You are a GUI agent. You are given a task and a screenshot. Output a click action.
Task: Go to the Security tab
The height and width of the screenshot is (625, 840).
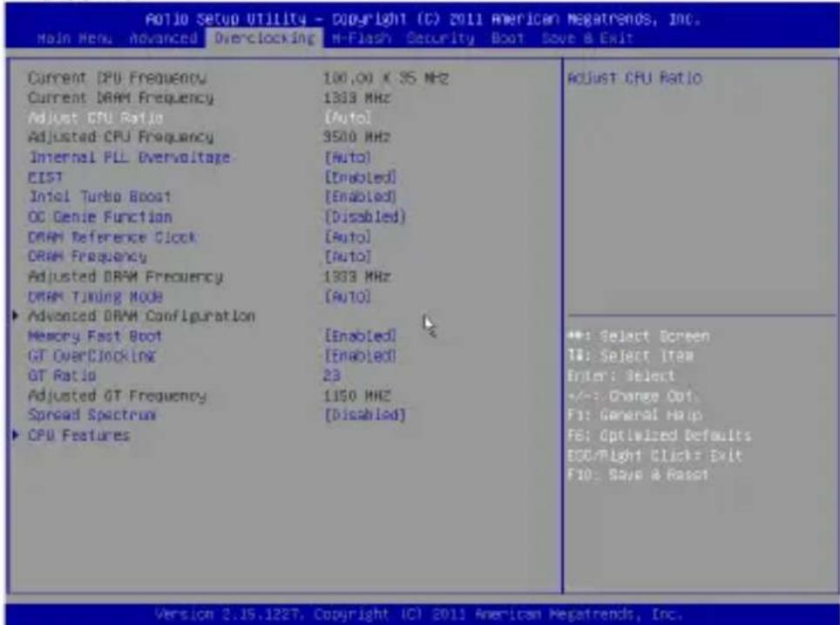click(440, 38)
